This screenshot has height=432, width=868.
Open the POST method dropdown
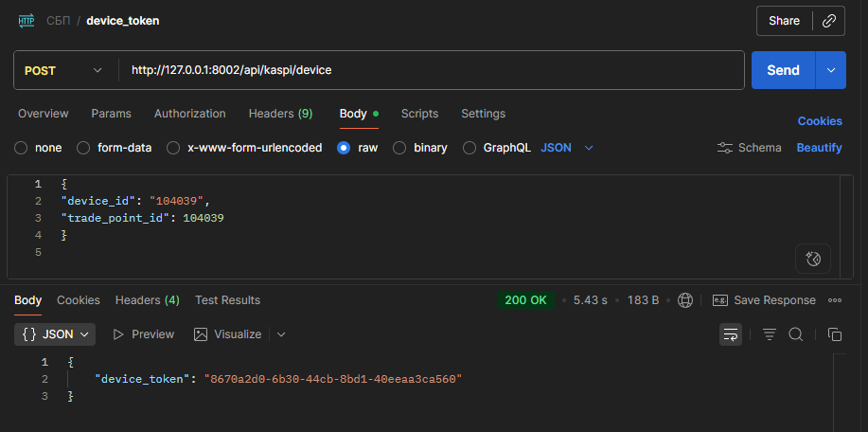point(63,70)
